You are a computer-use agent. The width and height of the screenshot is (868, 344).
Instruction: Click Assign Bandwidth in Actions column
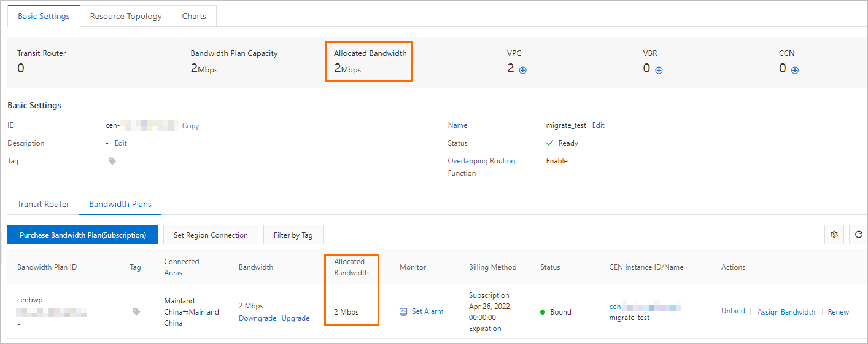[786, 312]
